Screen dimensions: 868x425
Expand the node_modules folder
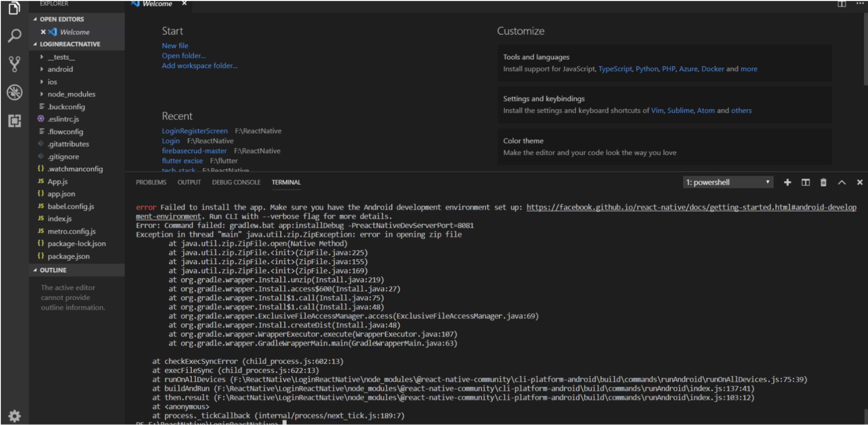coord(71,94)
